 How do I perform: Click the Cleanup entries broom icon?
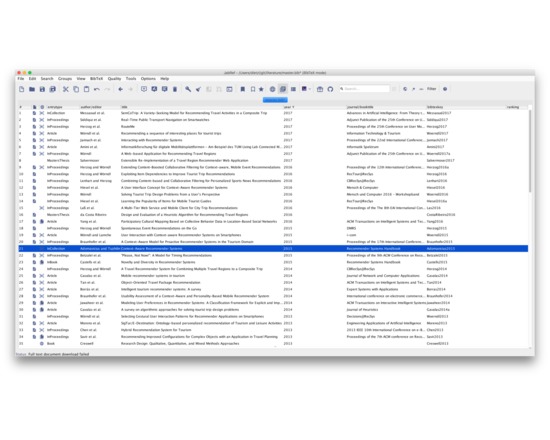[x=198, y=89]
